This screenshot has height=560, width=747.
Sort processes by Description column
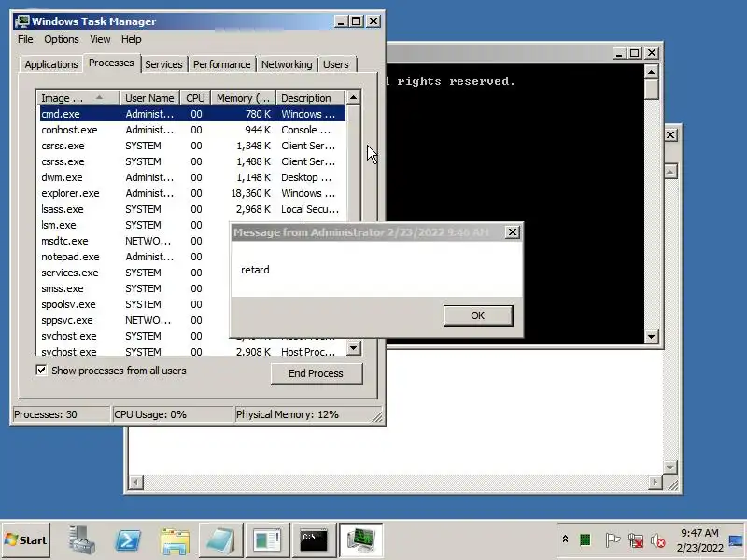[310, 98]
